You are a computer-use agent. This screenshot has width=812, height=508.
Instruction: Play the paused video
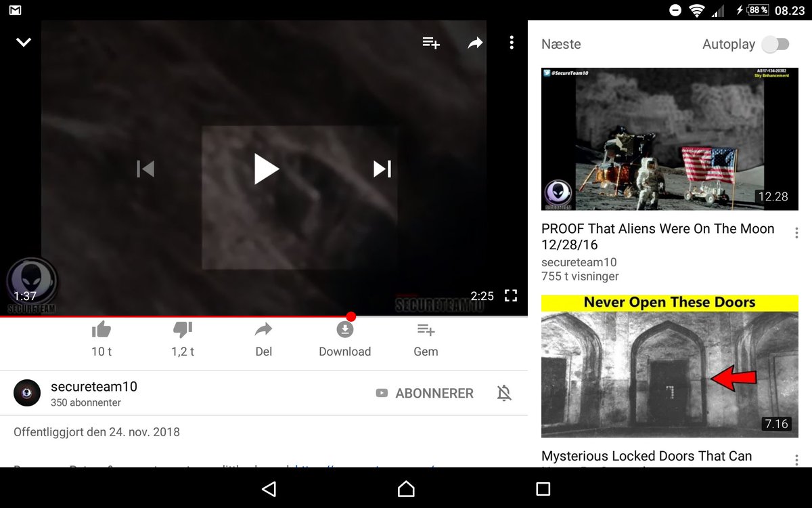266,169
